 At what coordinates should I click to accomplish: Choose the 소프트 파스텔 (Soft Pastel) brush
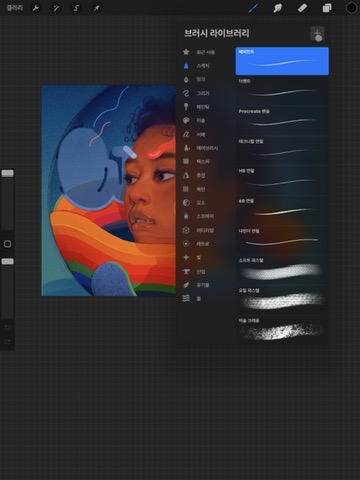pyautogui.click(x=282, y=270)
